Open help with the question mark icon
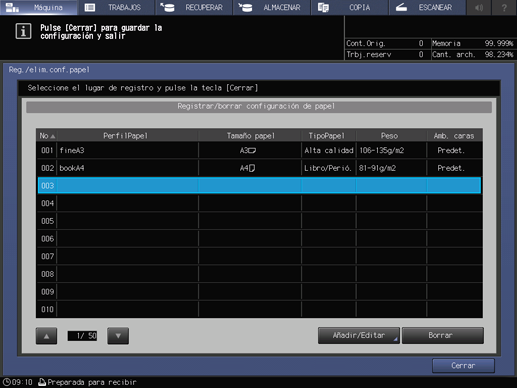 [504, 7]
